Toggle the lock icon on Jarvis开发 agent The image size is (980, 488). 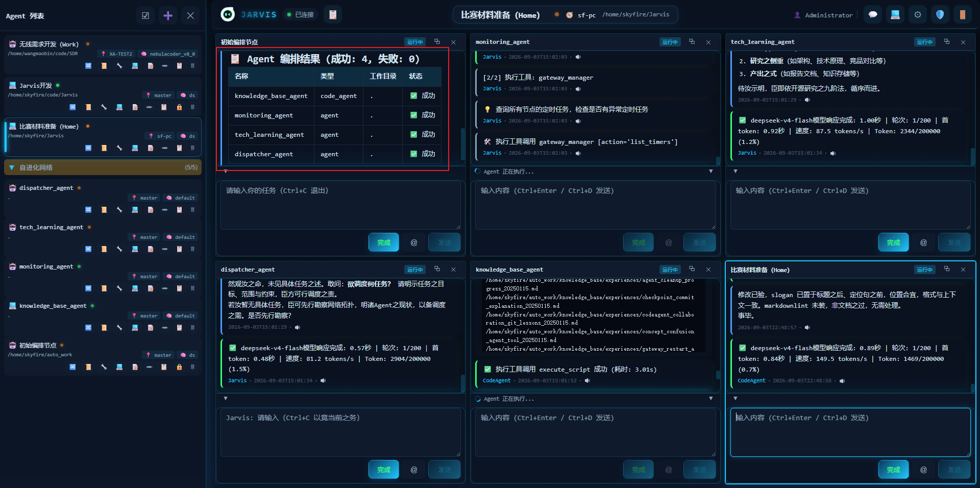(x=179, y=107)
